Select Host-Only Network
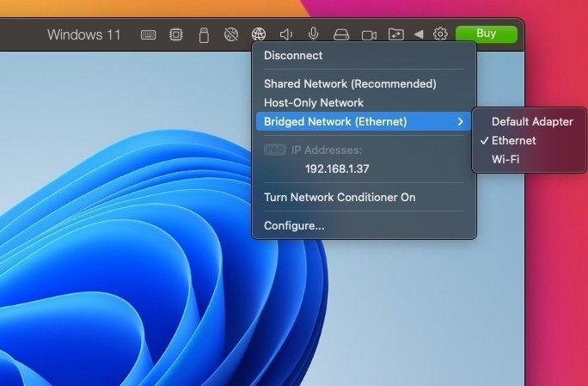 pos(363,102)
